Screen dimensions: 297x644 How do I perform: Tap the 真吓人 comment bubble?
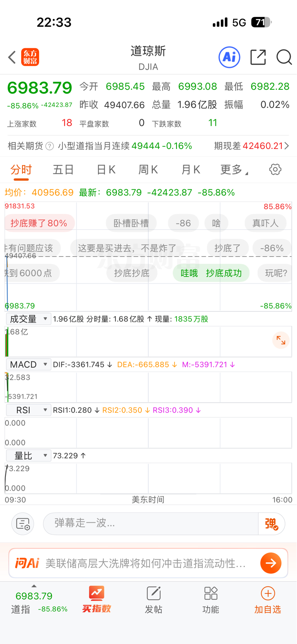pyautogui.click(x=265, y=223)
